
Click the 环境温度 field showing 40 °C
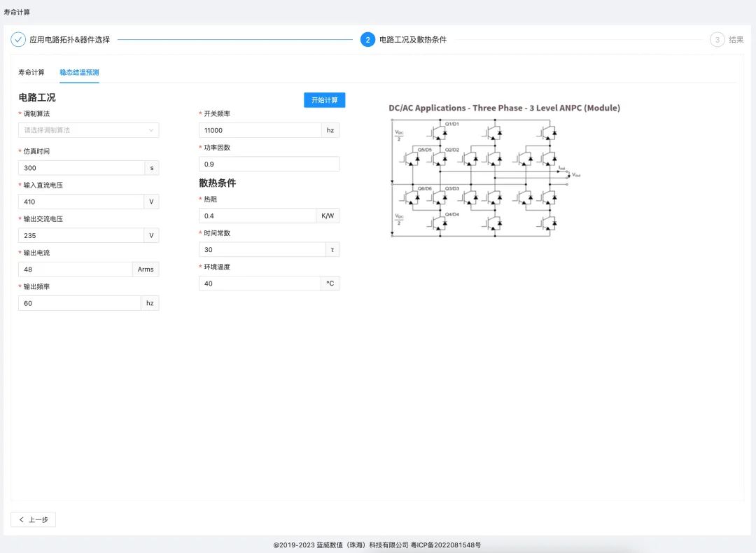[259, 283]
